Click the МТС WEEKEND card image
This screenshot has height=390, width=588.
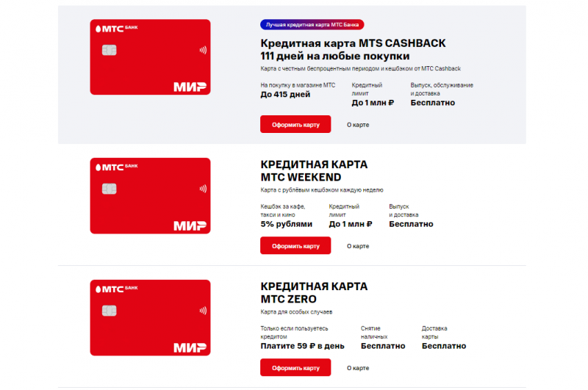point(150,196)
